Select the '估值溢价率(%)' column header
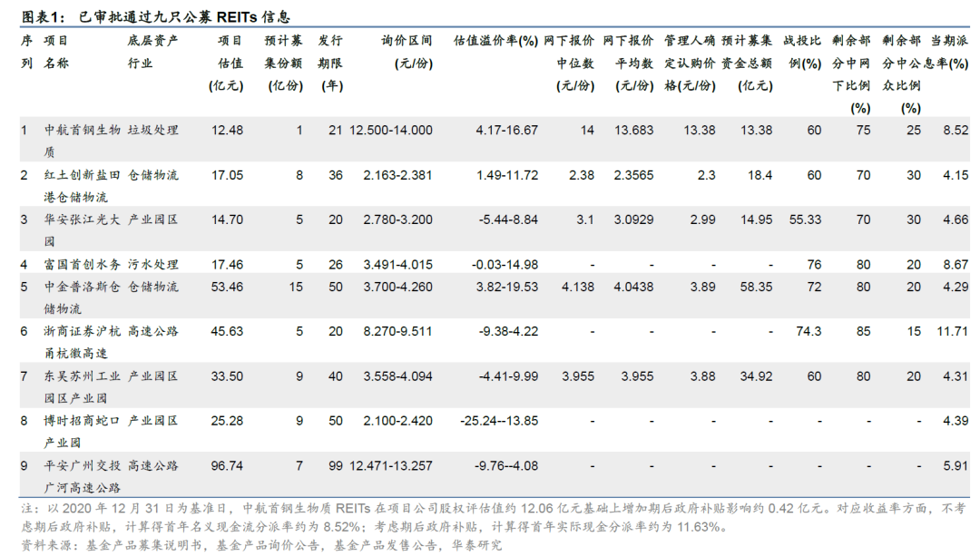The height and width of the screenshot is (556, 980). pos(495,41)
